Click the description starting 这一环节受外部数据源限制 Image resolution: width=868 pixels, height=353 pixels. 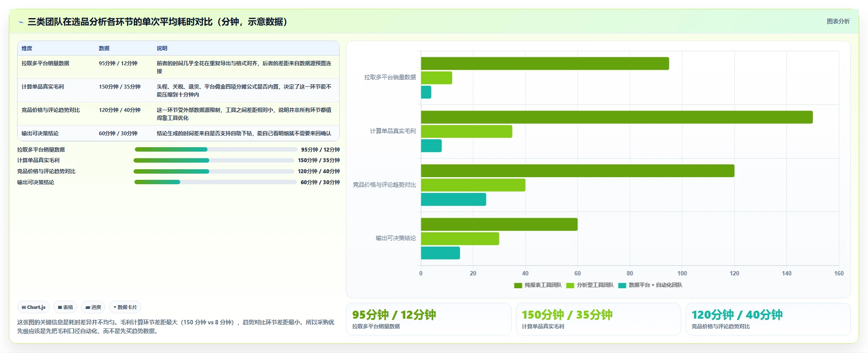tap(244, 114)
